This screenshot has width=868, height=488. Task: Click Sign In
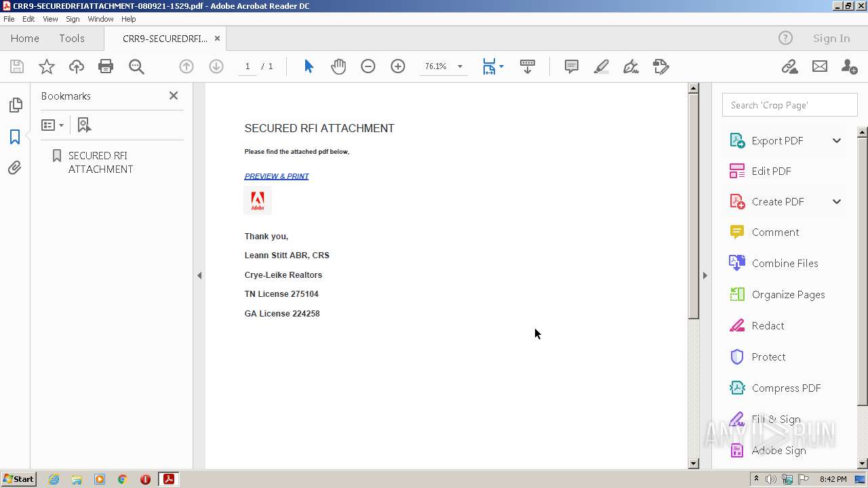(831, 39)
